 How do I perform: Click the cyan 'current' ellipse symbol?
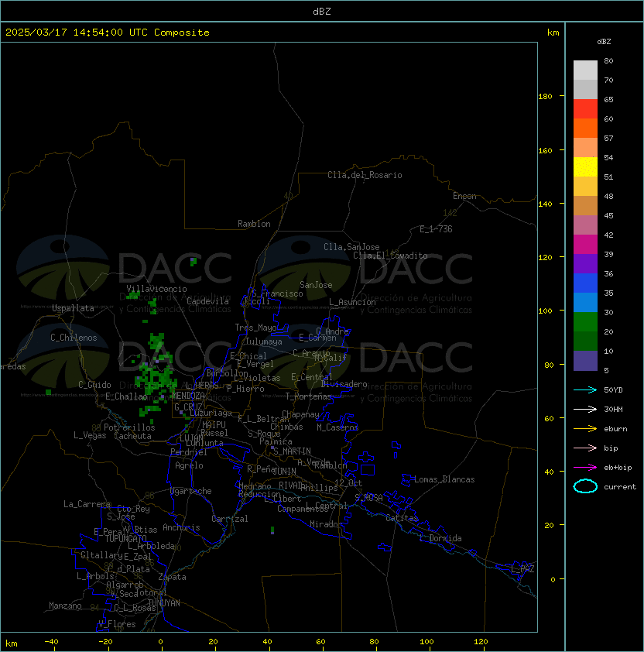[585, 486]
